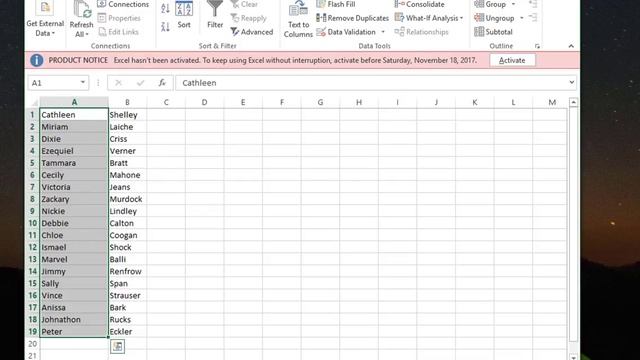Viewport: 640px width, 360px height.
Task: Click cell containing Eckler
Action: click(127, 331)
